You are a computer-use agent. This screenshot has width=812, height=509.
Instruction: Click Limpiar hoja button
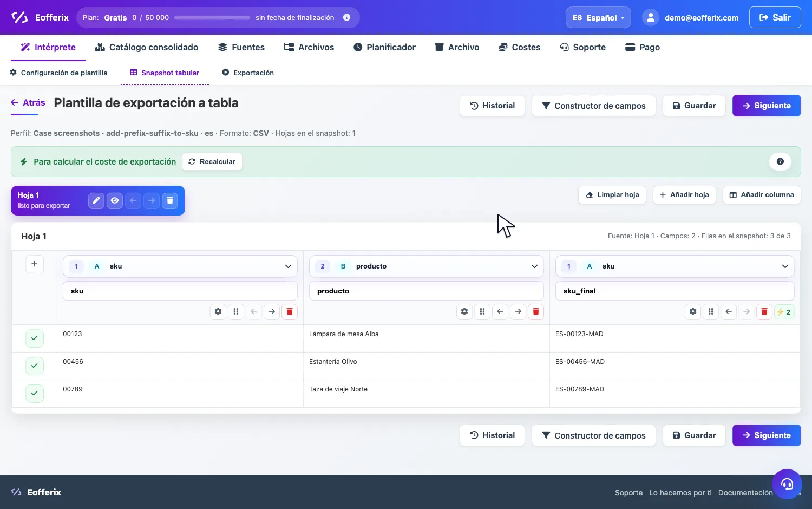pos(612,195)
